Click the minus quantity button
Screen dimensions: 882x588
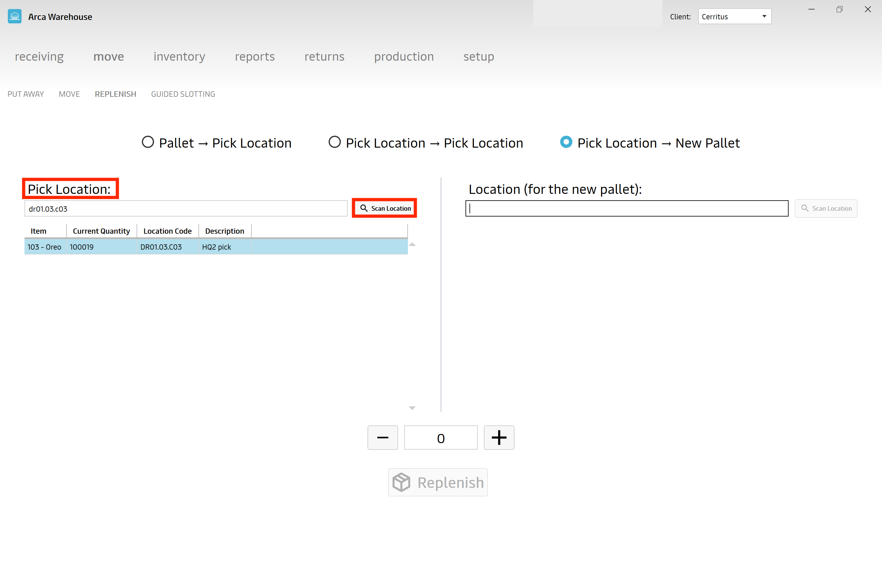[383, 438]
